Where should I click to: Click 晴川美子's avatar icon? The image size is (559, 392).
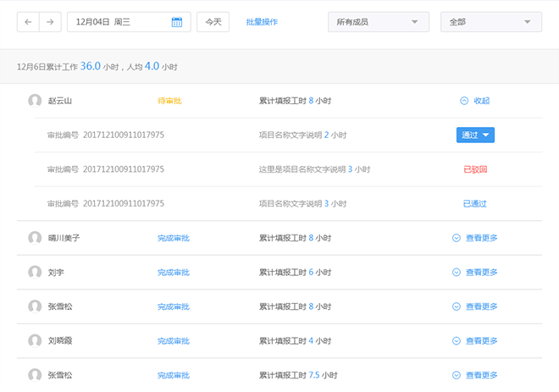tap(35, 238)
